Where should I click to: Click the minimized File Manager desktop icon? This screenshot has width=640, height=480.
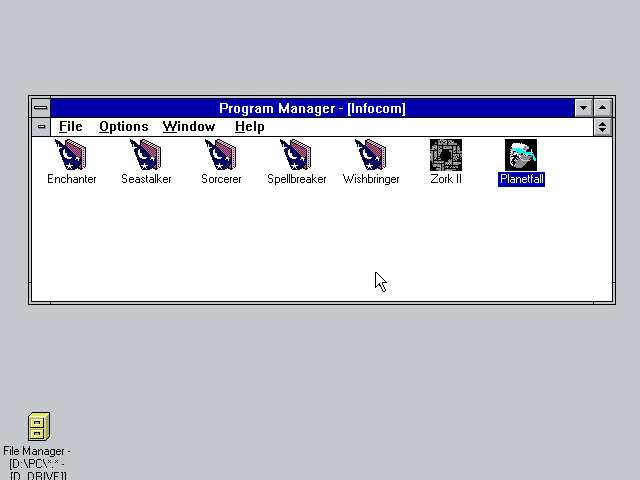(x=39, y=426)
